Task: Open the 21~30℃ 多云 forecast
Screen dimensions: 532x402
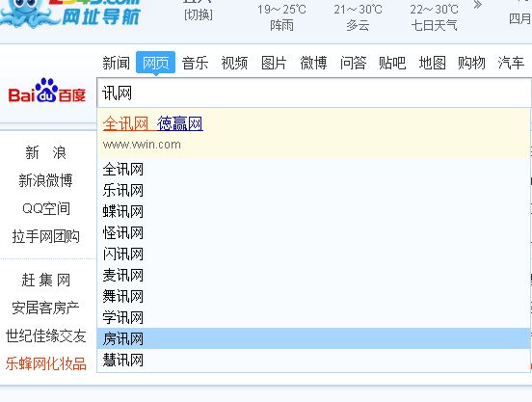Action: click(358, 17)
